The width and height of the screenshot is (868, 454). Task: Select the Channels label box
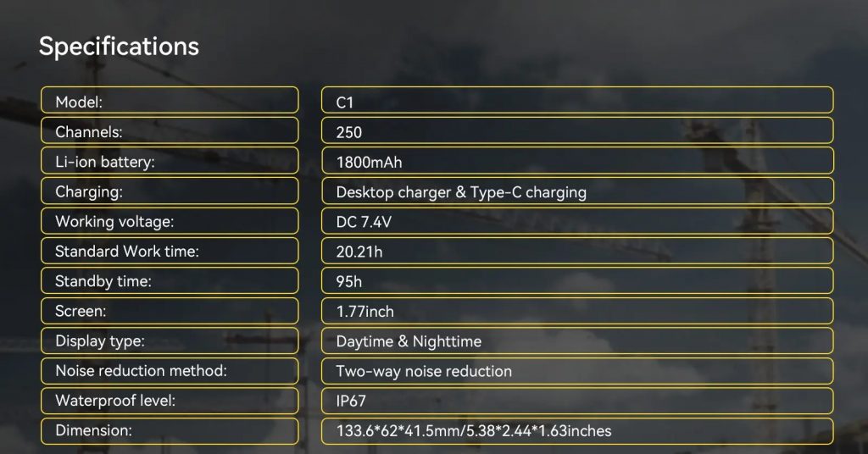click(170, 130)
